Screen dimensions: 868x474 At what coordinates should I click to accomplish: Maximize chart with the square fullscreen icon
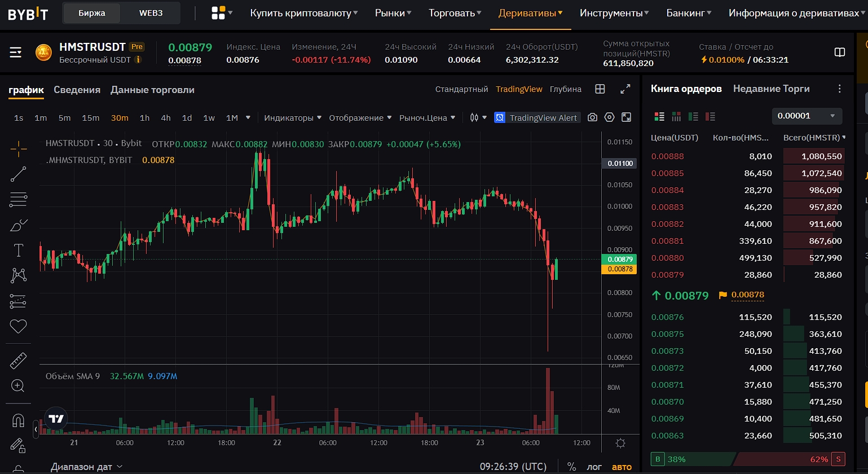[x=626, y=117]
